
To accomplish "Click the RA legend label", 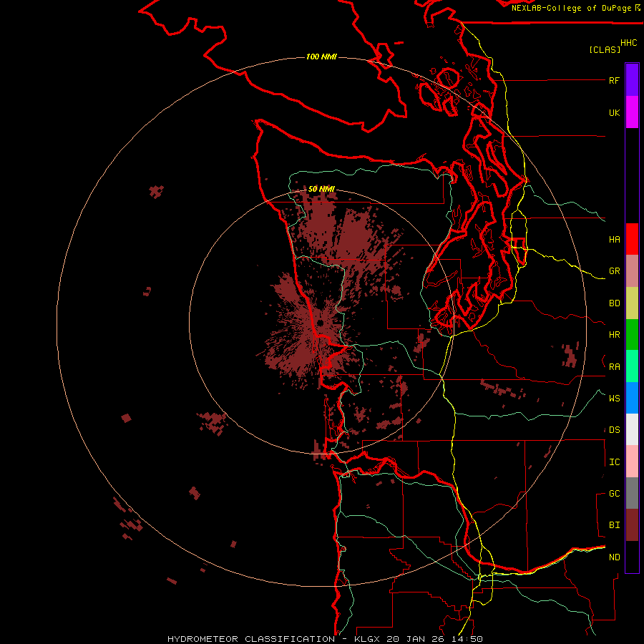I will [614, 367].
